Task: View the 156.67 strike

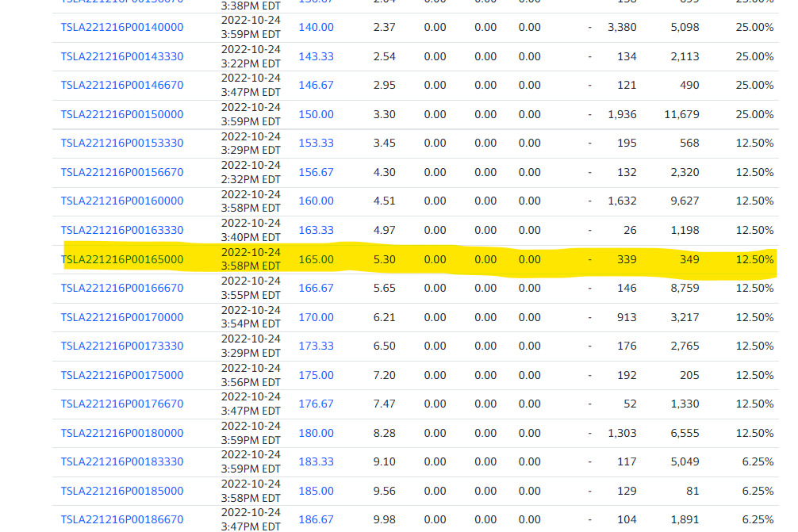Action: coord(316,172)
